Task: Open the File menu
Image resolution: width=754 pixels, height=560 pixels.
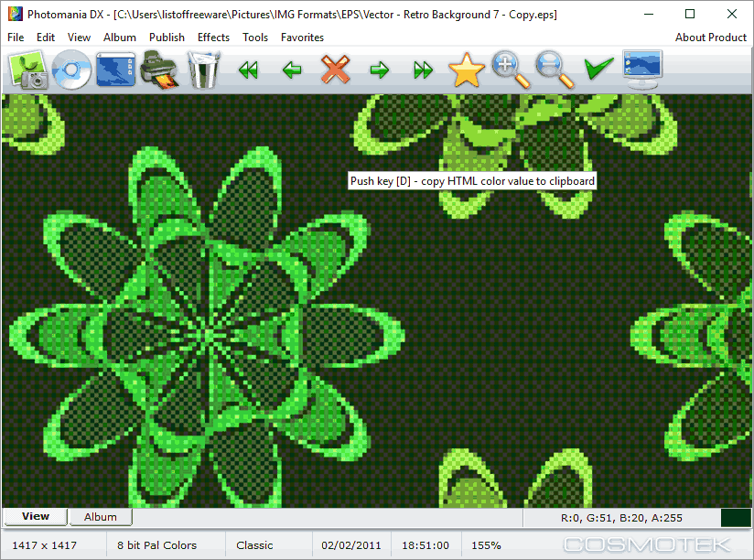Action: [x=16, y=38]
